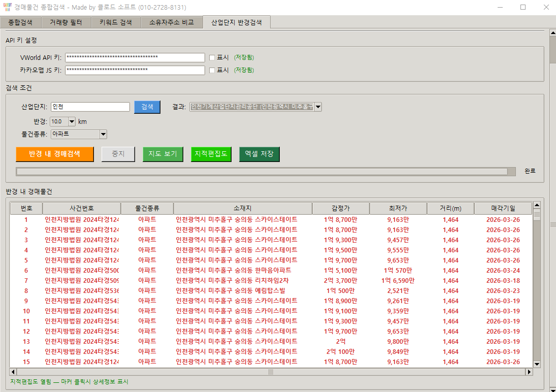
Task: Click horizontal scrollbar left arrow
Action: click(x=13, y=372)
